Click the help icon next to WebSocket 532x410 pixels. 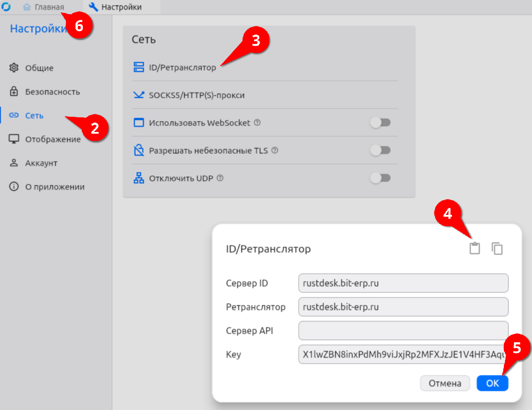point(257,123)
